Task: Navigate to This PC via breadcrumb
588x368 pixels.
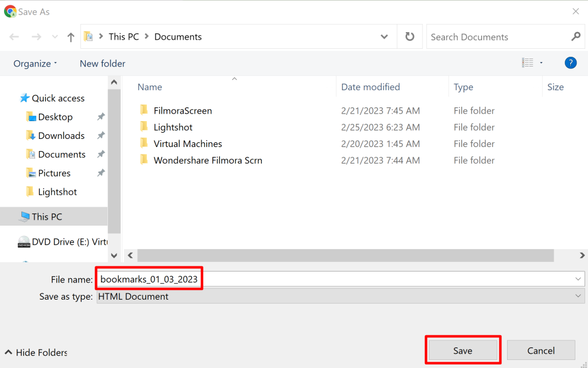Action: pos(123,36)
